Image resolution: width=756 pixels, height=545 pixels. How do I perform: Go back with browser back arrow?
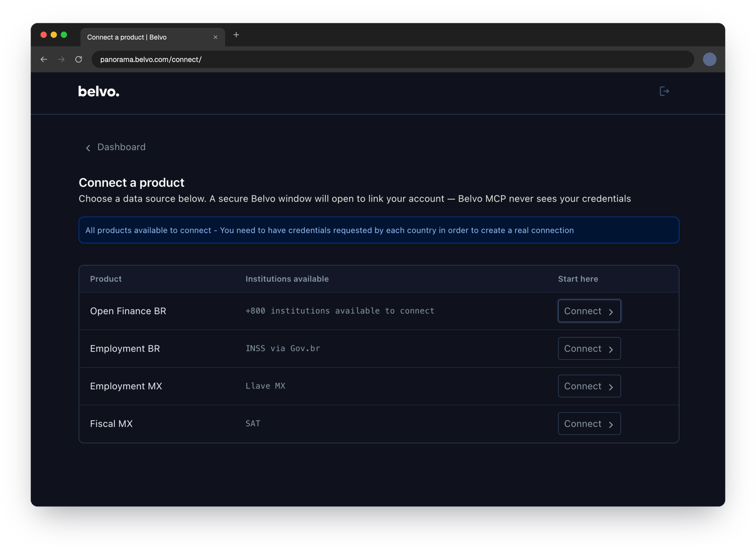pyautogui.click(x=44, y=59)
